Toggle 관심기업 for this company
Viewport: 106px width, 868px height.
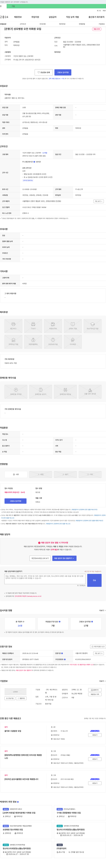tap(10, 699)
